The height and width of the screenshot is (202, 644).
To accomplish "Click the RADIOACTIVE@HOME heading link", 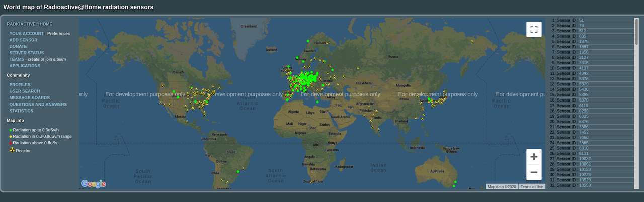I will tap(29, 24).
